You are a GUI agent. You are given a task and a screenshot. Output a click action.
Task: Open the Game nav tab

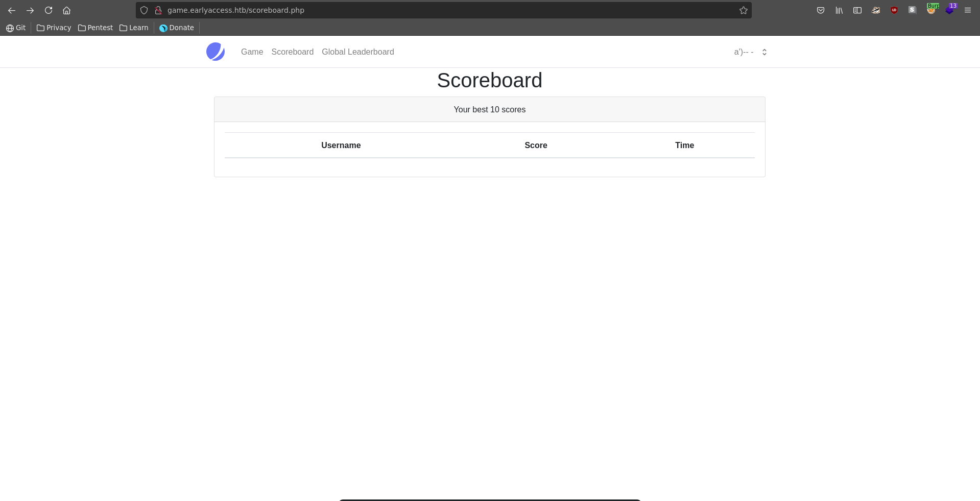tap(252, 52)
